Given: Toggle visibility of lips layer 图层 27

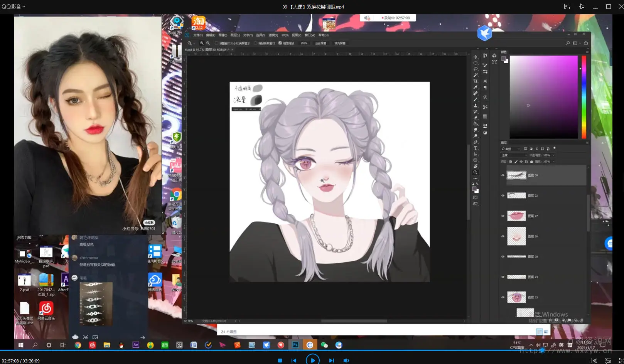Looking at the screenshot, I should tap(503, 216).
